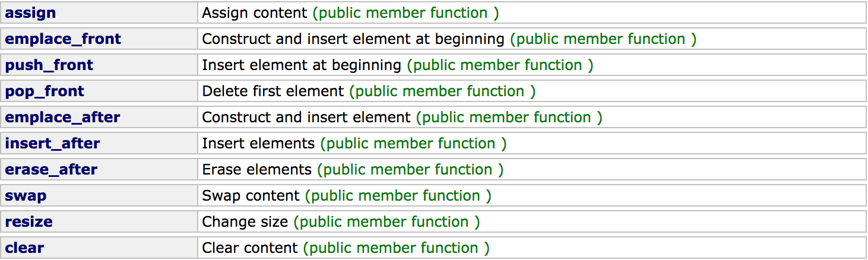This screenshot has width=868, height=260.
Task: Open the clear function link
Action: [x=24, y=248]
